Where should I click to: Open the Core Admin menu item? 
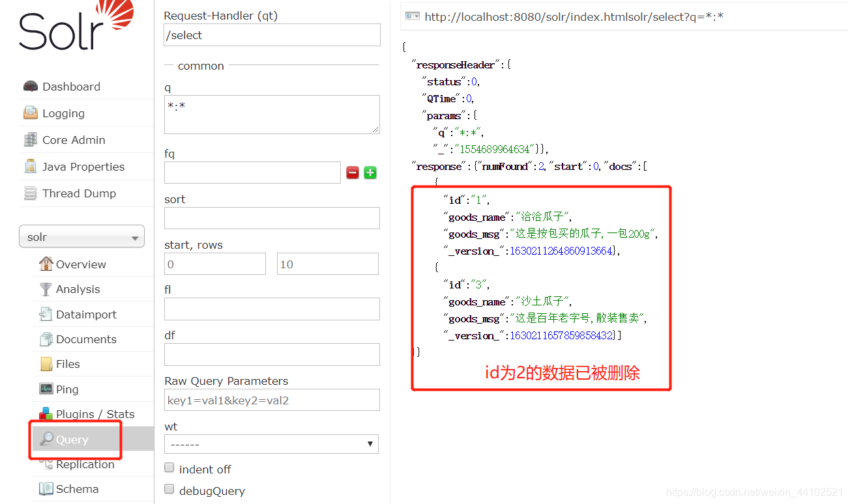[x=74, y=140]
